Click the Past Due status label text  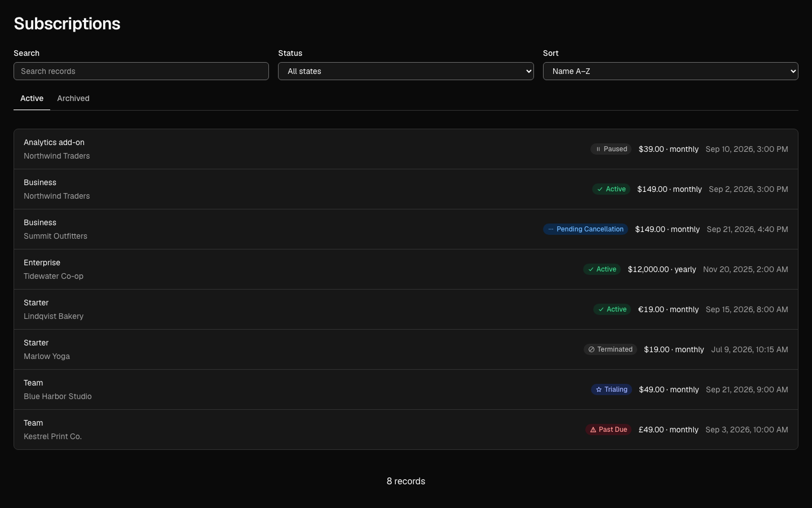coord(613,430)
